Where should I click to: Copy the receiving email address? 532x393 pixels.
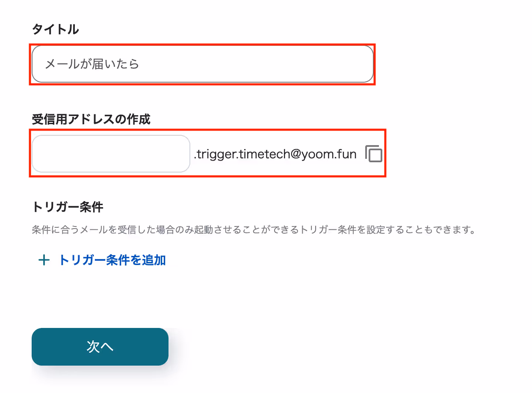coord(374,154)
